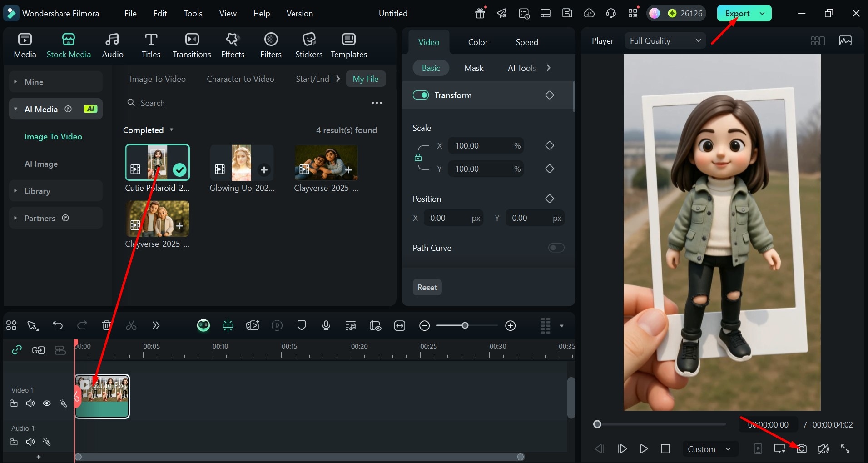Open the Tools menu

[x=193, y=13]
